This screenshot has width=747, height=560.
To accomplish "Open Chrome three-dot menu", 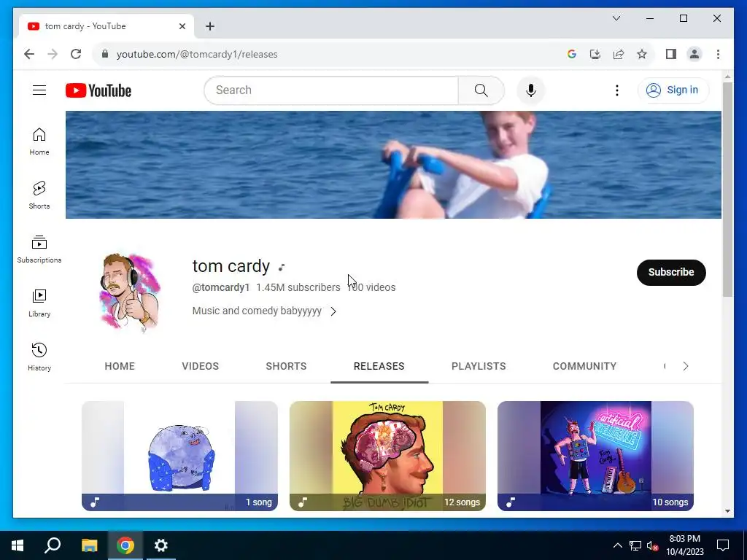I will tap(718, 54).
